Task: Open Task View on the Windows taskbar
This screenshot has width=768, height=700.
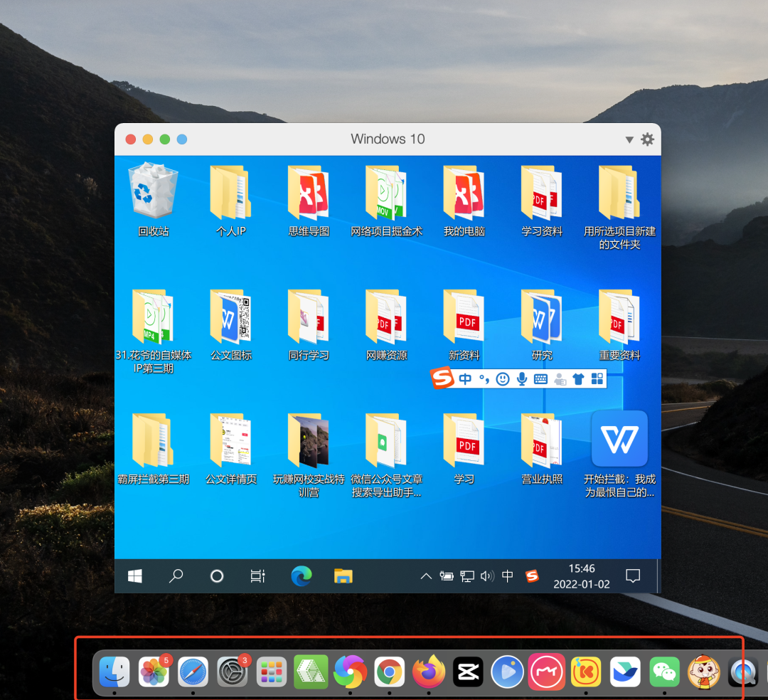Action: 257,576
